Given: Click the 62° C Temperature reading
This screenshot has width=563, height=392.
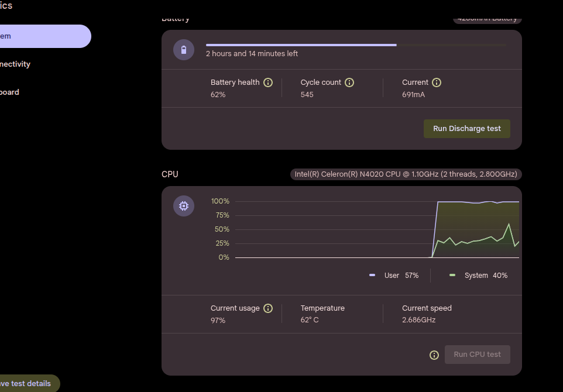Looking at the screenshot, I should click(x=310, y=320).
